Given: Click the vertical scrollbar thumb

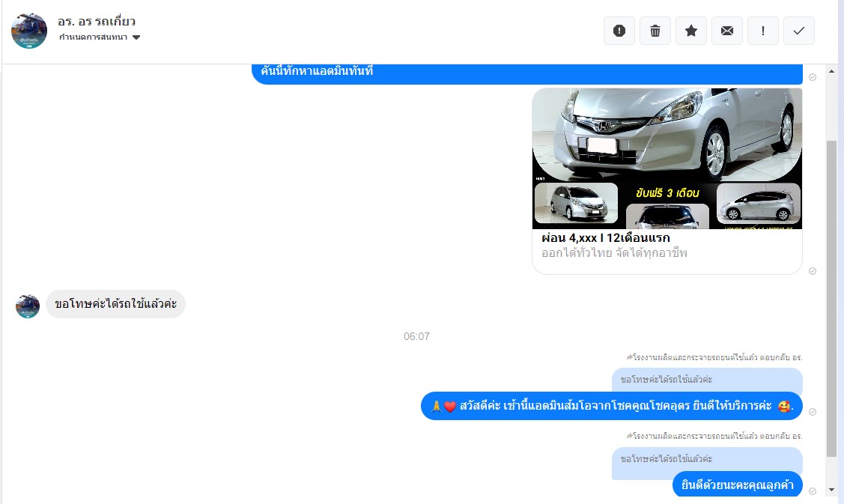Looking at the screenshot, I should pos(831,298).
